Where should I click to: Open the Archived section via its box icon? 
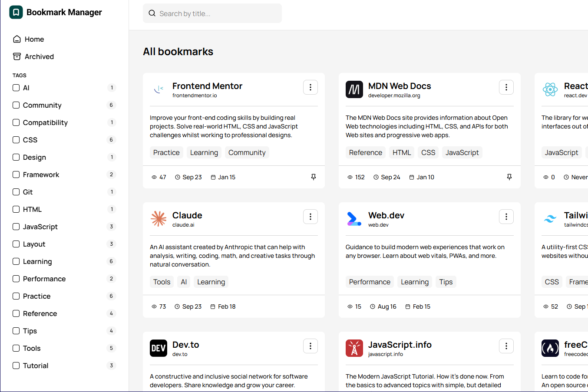(17, 56)
